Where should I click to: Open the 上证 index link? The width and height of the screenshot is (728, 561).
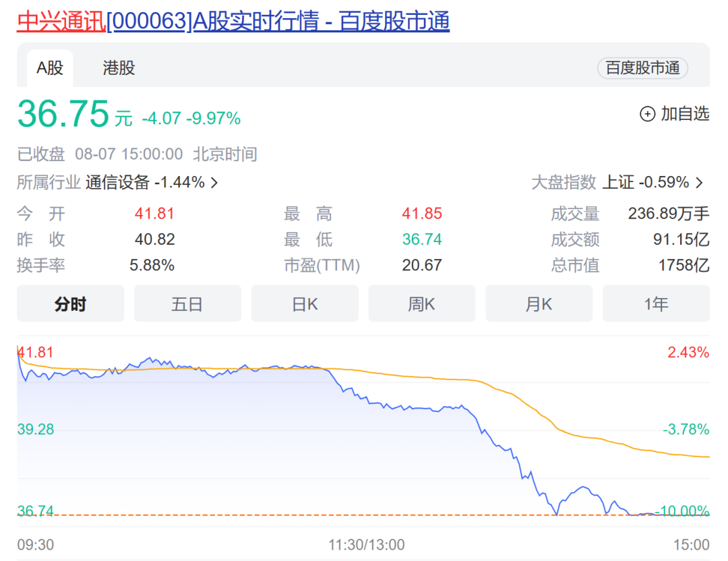(x=645, y=182)
